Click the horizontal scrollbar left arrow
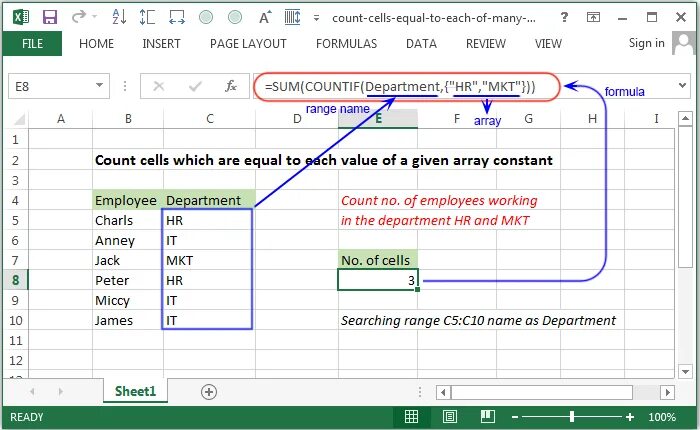 [443, 392]
